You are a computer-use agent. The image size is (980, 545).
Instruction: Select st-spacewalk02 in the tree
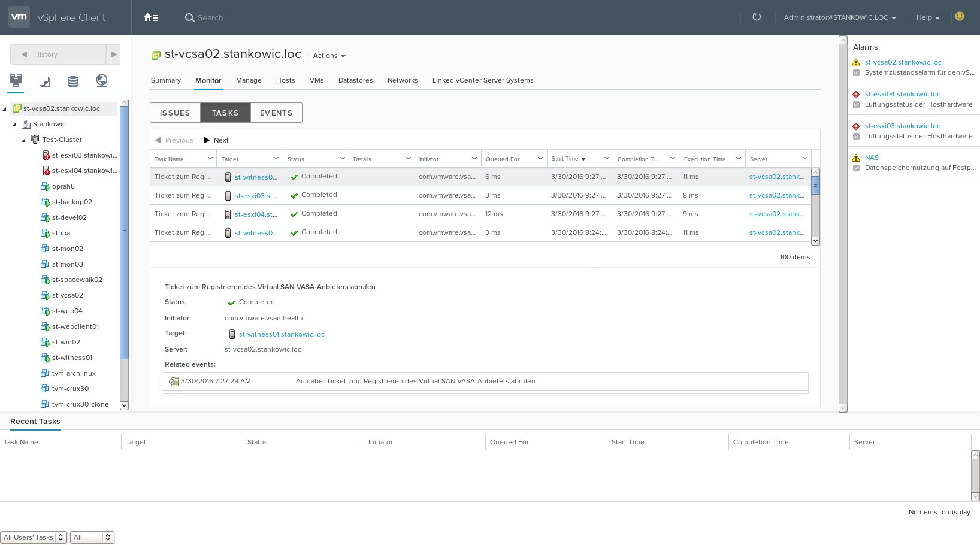tap(77, 280)
